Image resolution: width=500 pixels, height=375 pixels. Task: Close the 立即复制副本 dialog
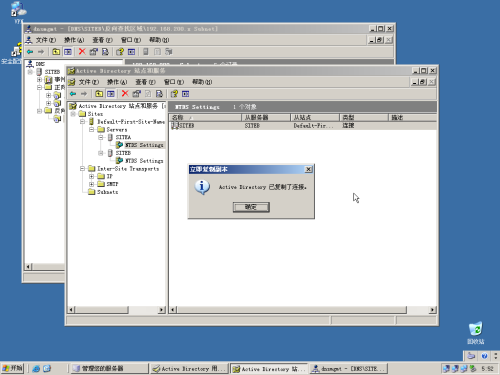click(309, 169)
